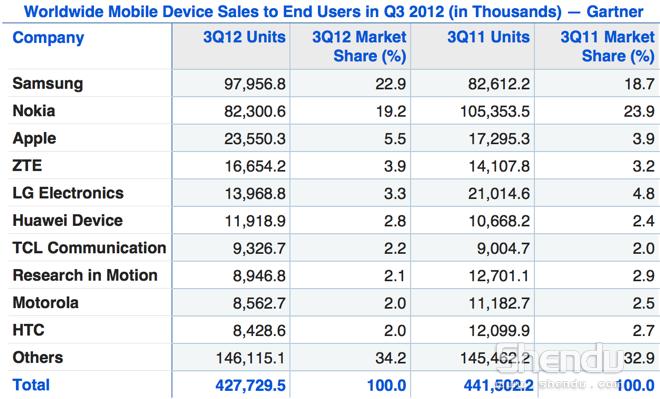Click the Research in Motion cell

85,275
